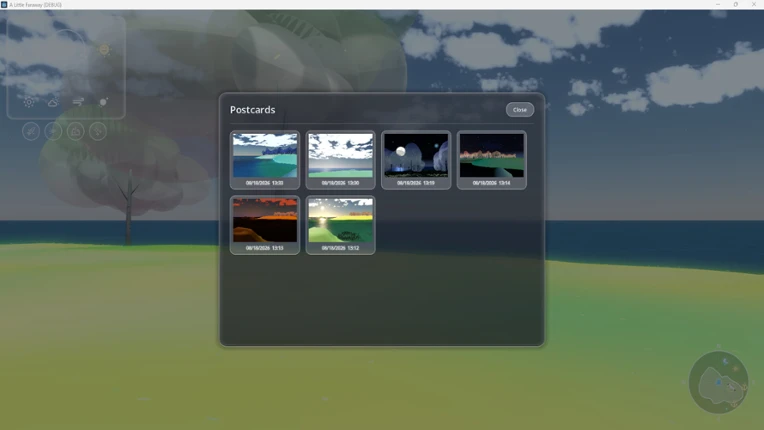Click the sun time-of-day icon
This screenshot has width=764, height=430.
pyautogui.click(x=29, y=102)
